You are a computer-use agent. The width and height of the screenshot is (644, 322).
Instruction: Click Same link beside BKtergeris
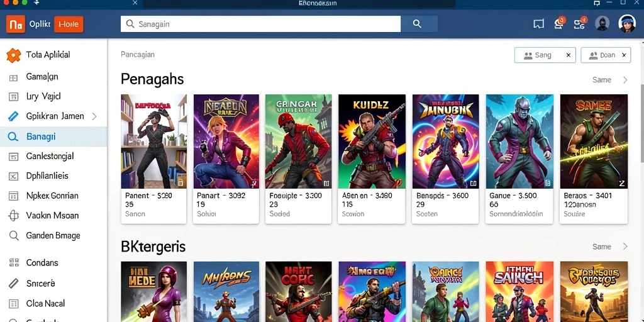click(602, 247)
